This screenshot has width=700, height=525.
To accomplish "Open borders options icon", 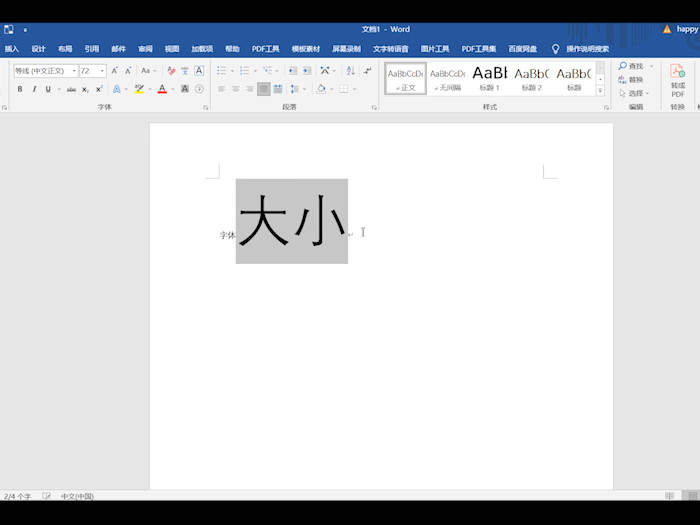I will 343,89.
